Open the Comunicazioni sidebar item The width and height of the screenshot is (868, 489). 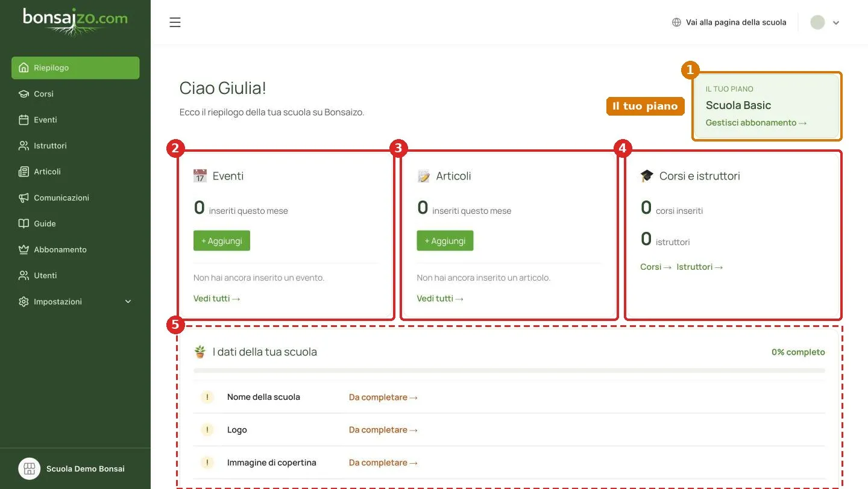coord(75,198)
